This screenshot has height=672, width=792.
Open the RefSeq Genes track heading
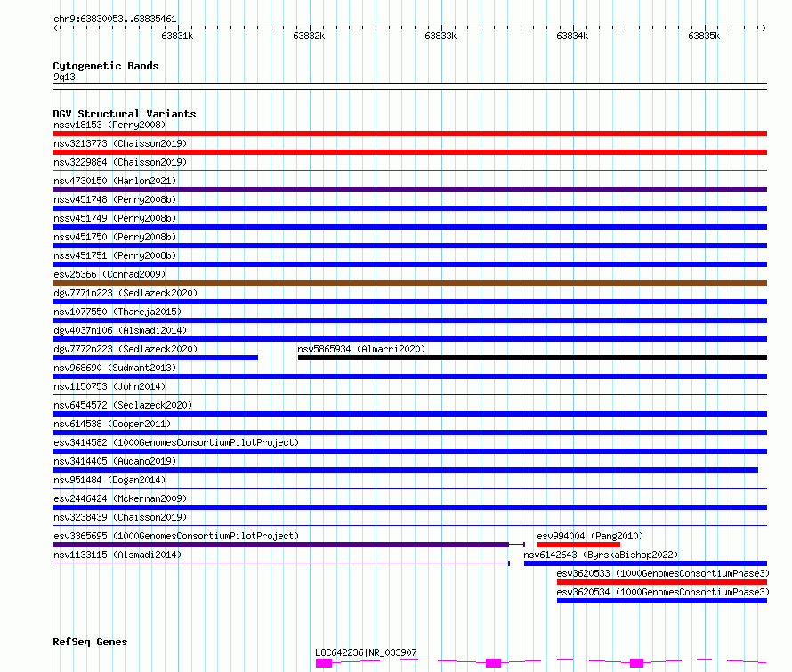(90, 642)
